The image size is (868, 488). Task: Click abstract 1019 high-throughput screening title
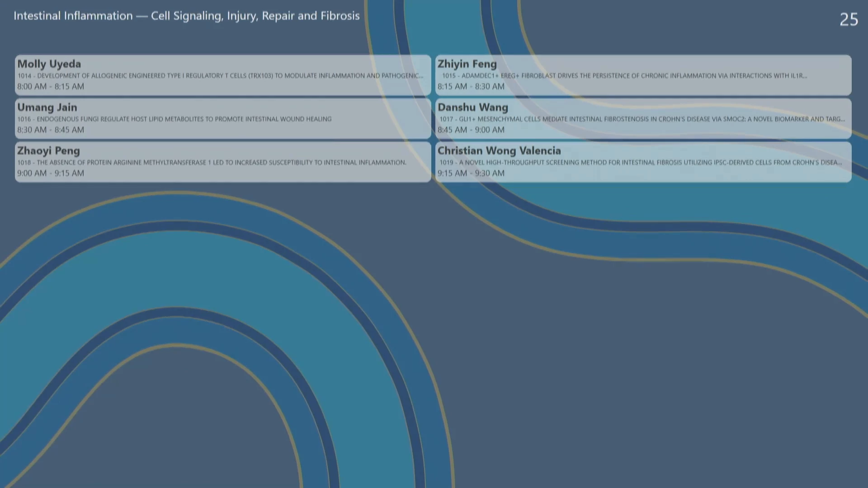[x=640, y=163]
